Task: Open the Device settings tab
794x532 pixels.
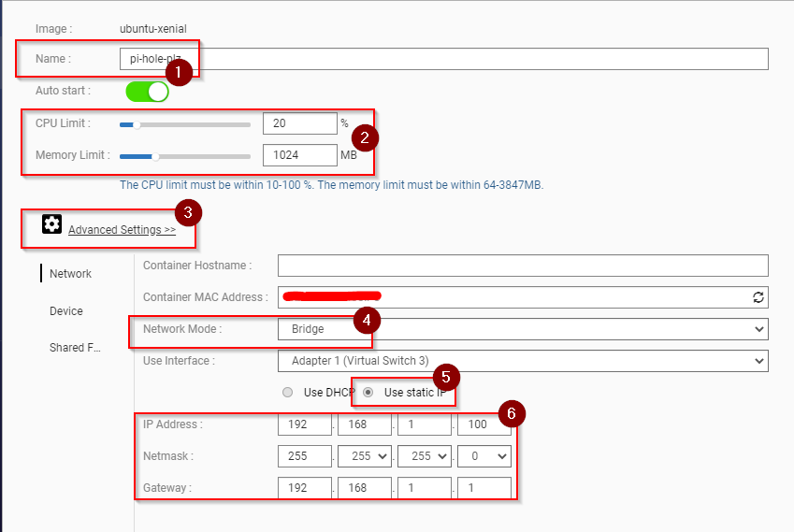Action: [66, 311]
